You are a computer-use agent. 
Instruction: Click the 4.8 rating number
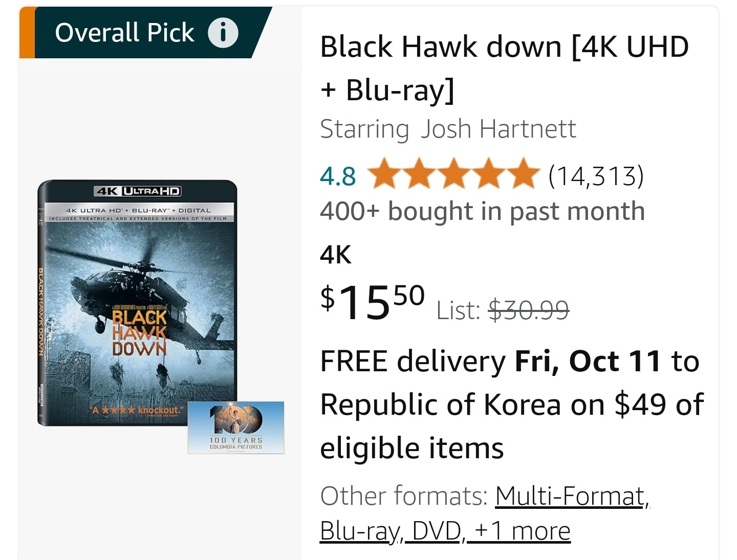(x=337, y=176)
